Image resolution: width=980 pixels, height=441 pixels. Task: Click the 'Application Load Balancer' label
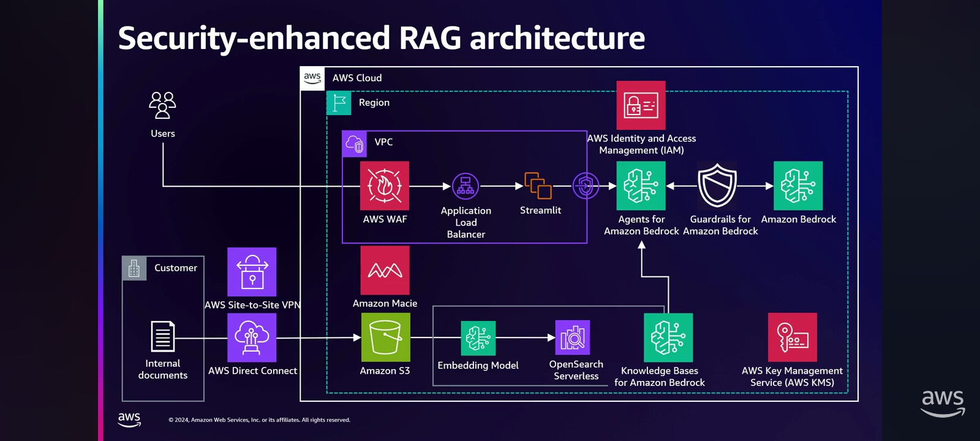(466, 222)
